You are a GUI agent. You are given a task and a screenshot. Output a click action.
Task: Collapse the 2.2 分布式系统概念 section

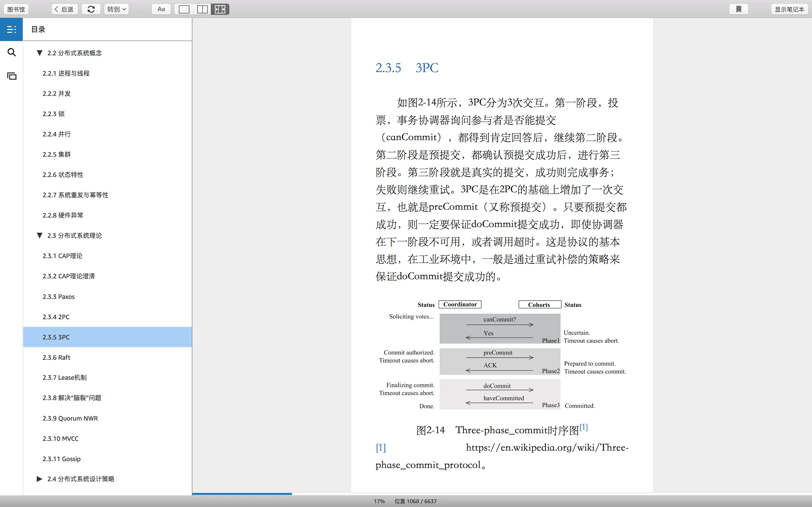[x=39, y=53]
